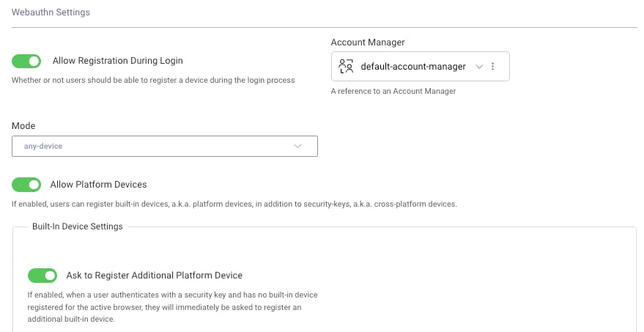The width and height of the screenshot is (644, 332).
Task: Click the Mode field label
Action: coord(23,126)
